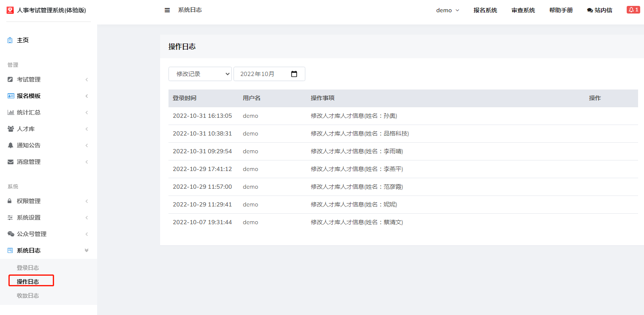Open the demo user dropdown
644x315 pixels.
448,10
